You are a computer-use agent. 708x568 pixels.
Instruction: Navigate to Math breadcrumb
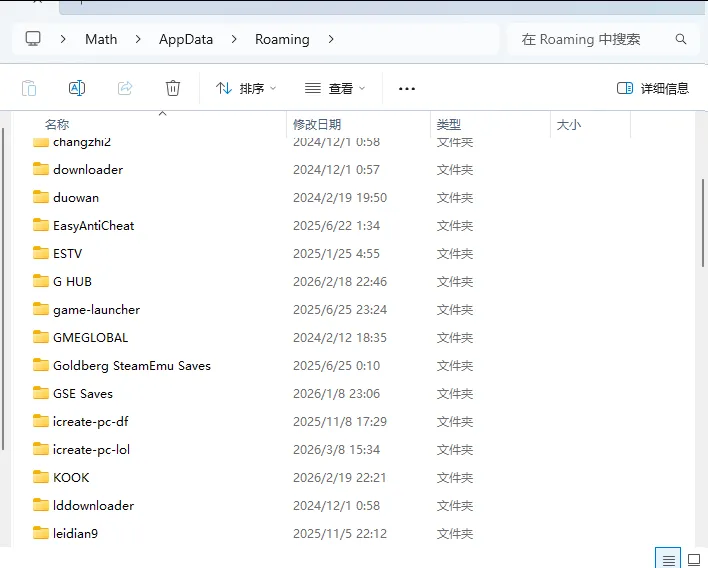click(x=101, y=39)
